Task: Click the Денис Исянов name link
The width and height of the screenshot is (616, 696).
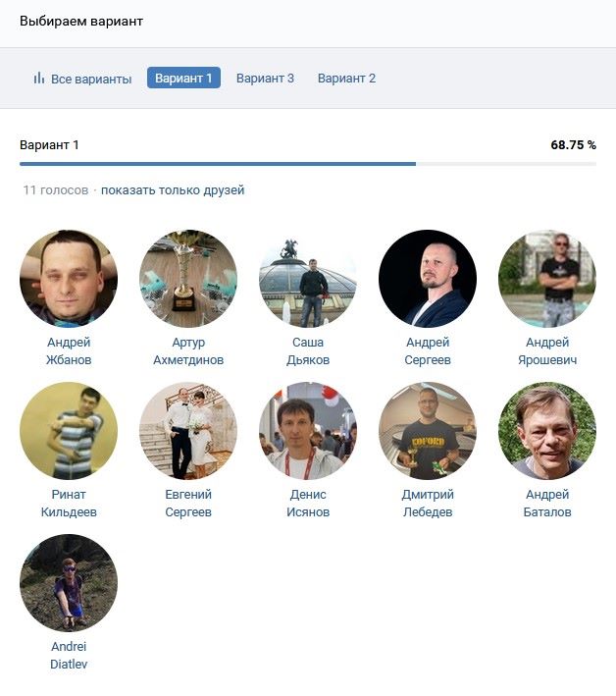Action: pyautogui.click(x=308, y=503)
